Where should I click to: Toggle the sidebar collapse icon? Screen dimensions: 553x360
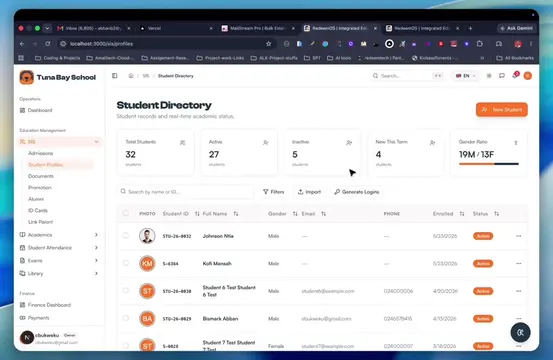(x=115, y=76)
